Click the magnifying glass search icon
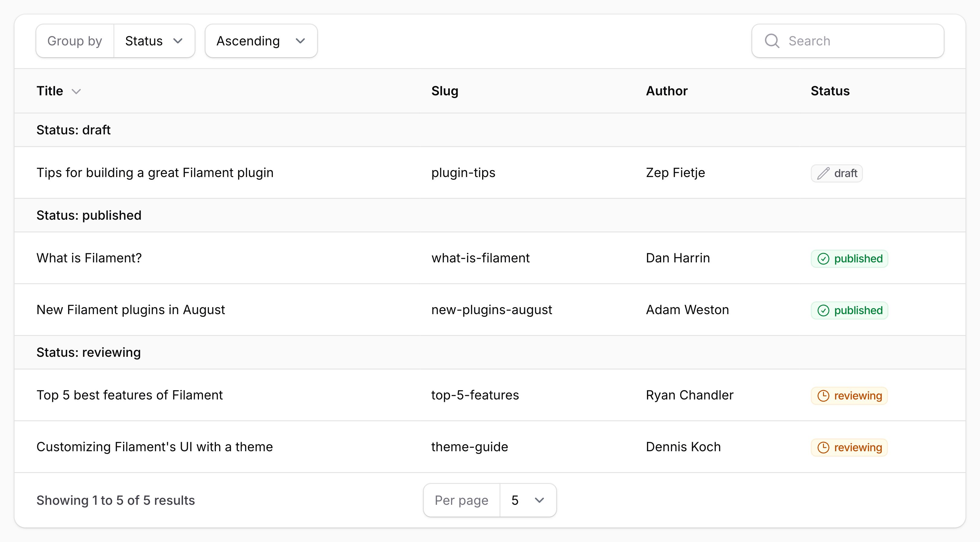Screen dimensions: 980x542 (x=772, y=41)
